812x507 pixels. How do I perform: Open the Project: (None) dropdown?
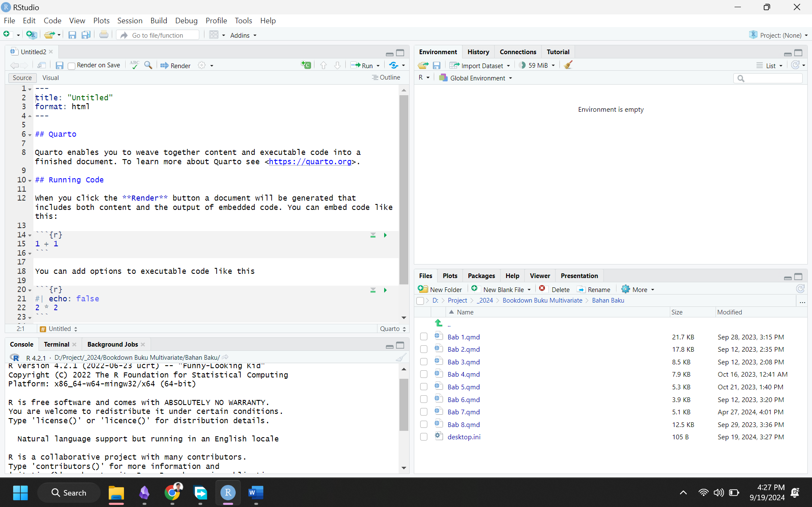pyautogui.click(x=778, y=35)
